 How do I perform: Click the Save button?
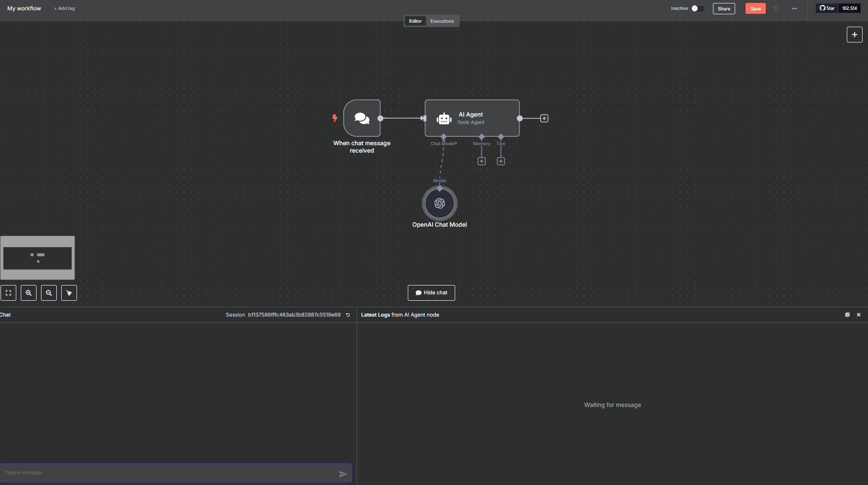[x=755, y=8]
